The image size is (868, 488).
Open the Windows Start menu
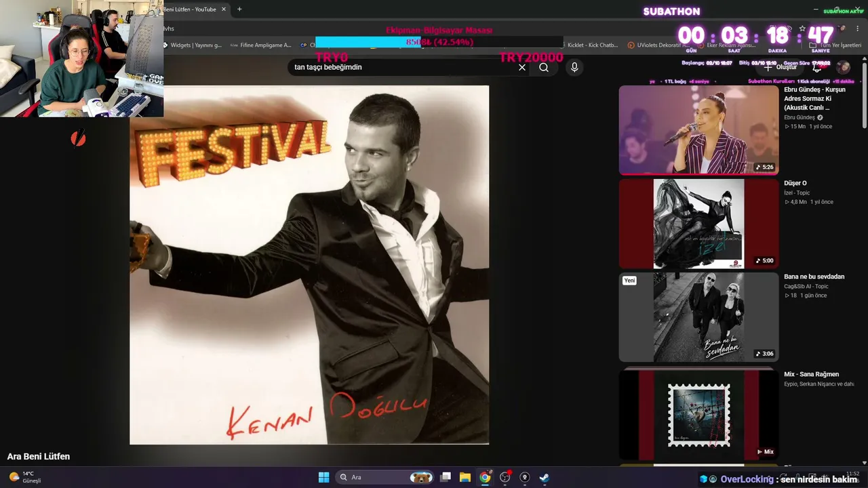[x=323, y=477]
